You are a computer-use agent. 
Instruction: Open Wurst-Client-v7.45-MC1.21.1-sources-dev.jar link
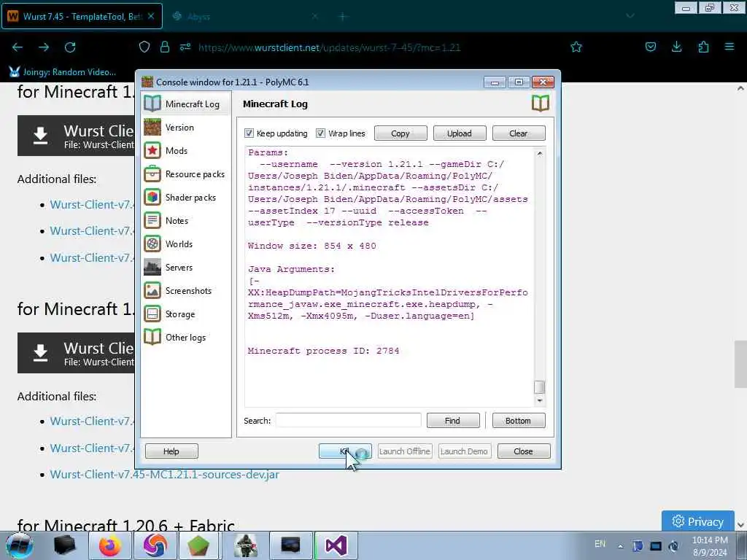[x=164, y=474]
